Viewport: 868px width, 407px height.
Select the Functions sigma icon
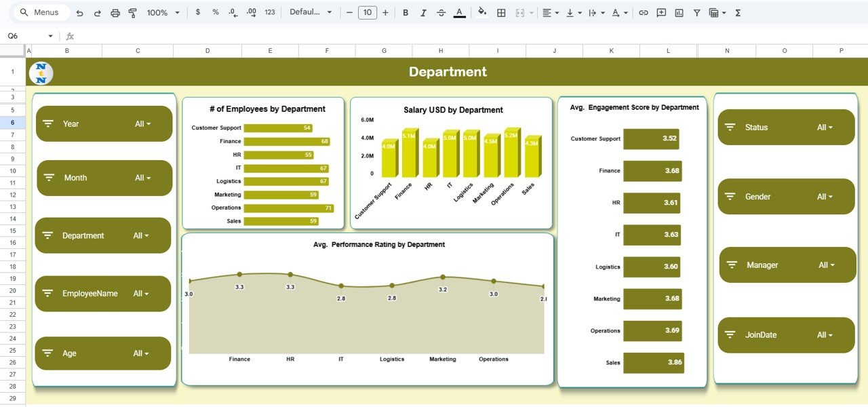(737, 12)
